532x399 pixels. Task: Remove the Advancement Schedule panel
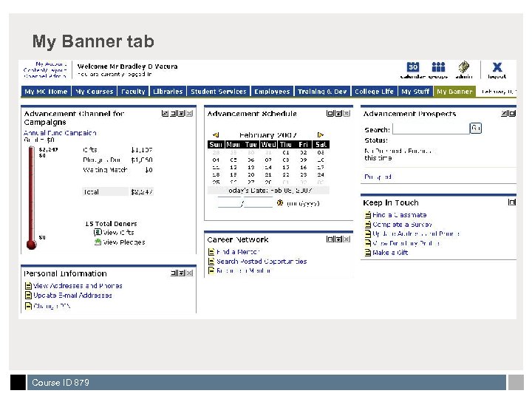(347, 113)
